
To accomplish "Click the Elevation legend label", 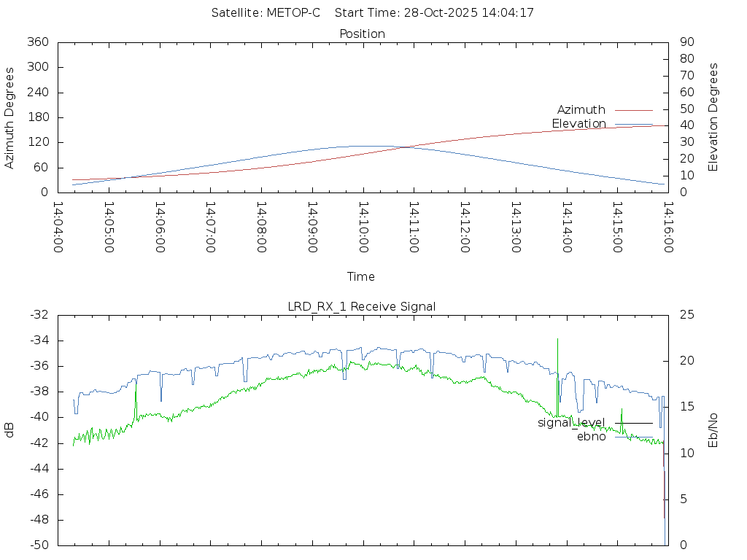I will point(578,124).
